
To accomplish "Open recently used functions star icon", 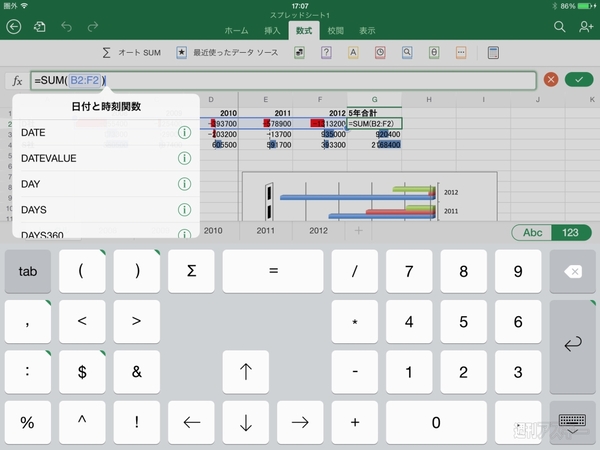I will (x=182, y=53).
